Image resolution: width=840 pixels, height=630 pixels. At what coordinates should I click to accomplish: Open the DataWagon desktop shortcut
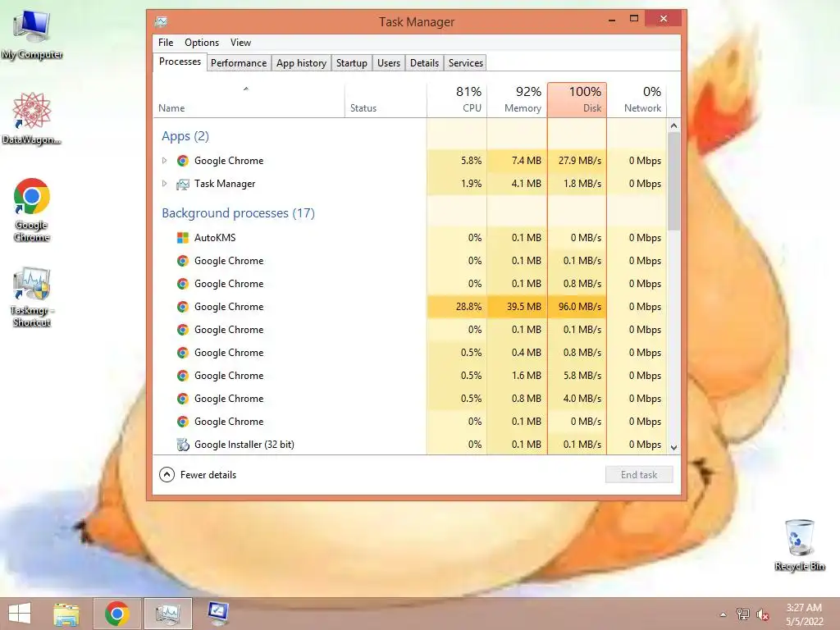(x=32, y=118)
